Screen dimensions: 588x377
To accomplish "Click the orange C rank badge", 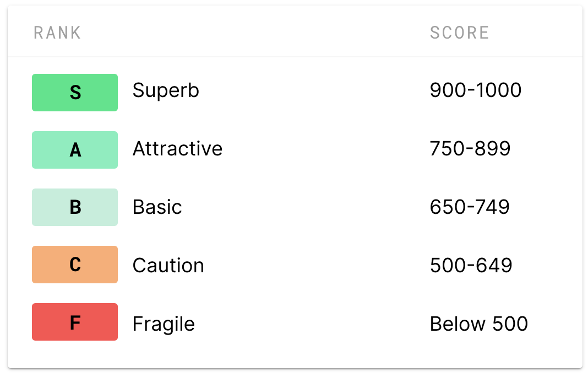I will point(75,265).
